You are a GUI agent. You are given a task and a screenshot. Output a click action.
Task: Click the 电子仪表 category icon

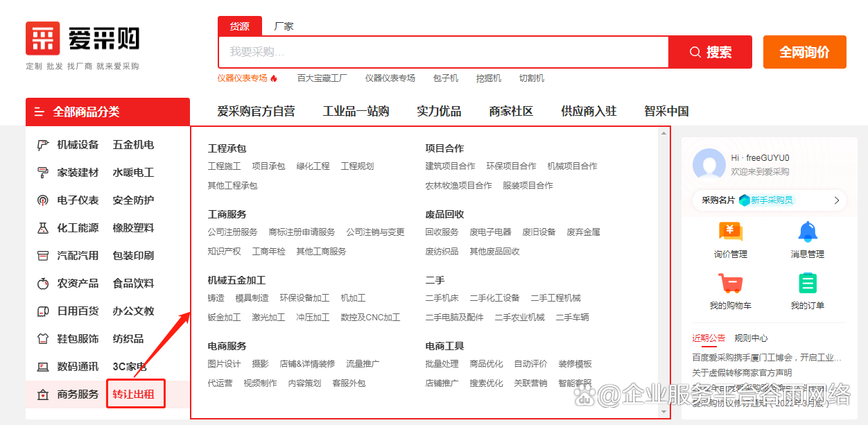pyautogui.click(x=43, y=200)
